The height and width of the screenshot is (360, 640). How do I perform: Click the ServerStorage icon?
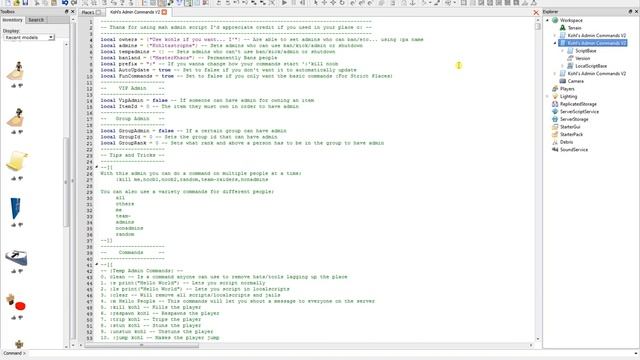[x=555, y=119]
